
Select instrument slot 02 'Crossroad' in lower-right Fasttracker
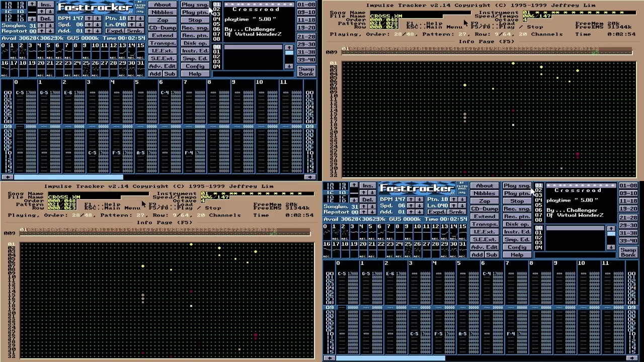576,191
